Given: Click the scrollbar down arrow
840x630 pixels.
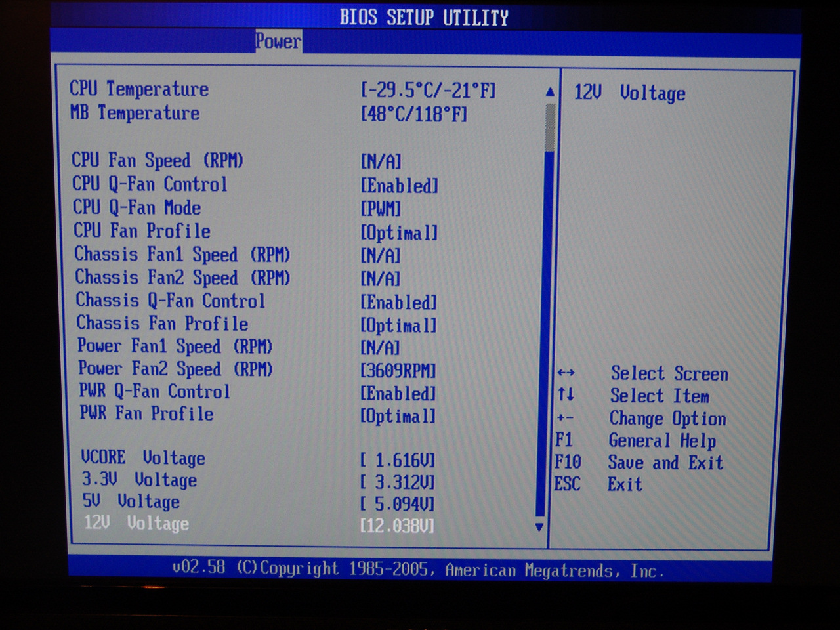Looking at the screenshot, I should click(539, 526).
